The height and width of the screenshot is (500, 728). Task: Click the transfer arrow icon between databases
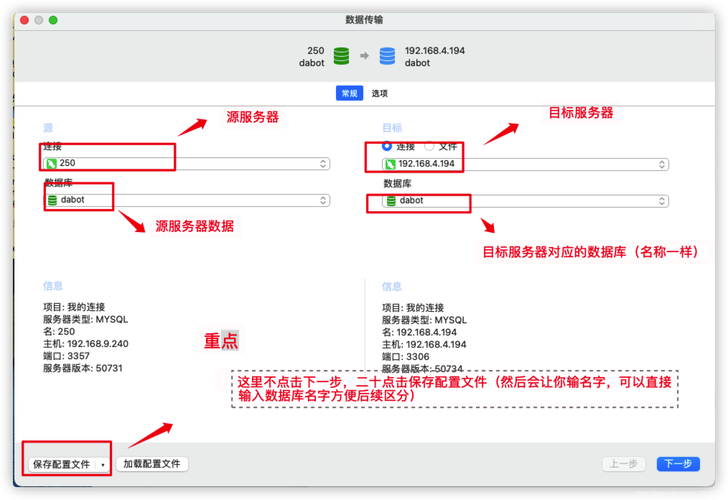[364, 56]
